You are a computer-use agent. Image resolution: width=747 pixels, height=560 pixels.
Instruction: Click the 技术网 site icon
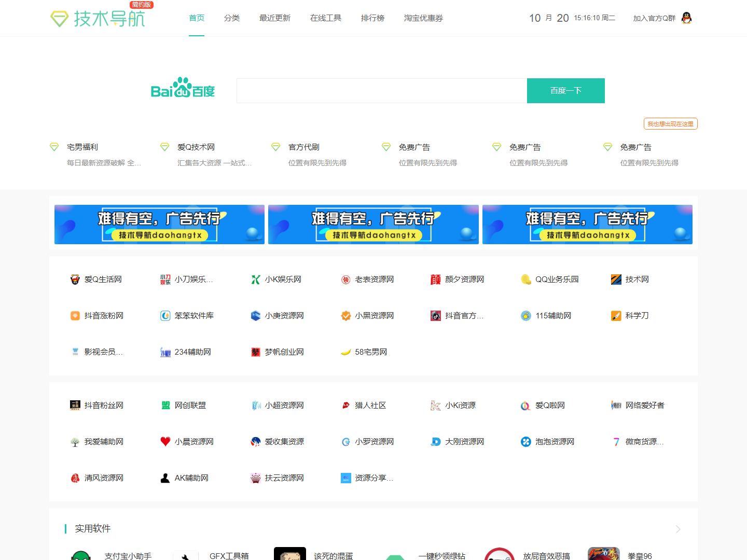[x=616, y=279]
